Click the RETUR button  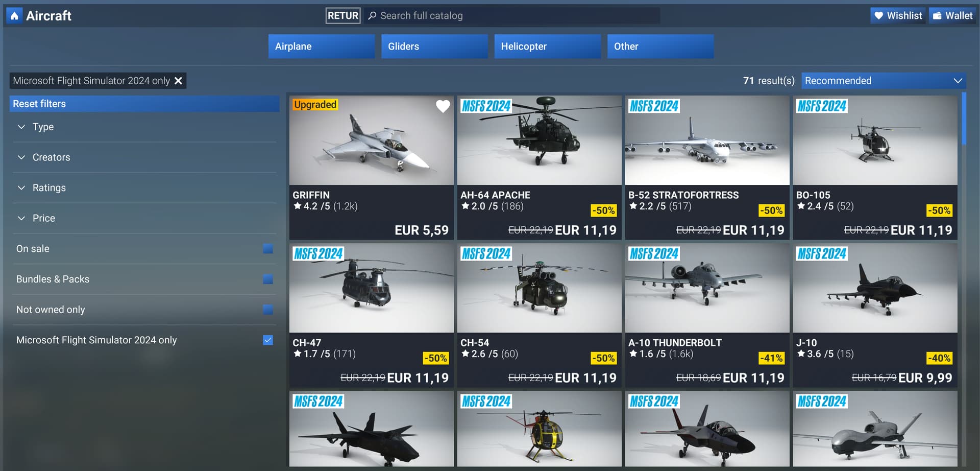pos(343,16)
